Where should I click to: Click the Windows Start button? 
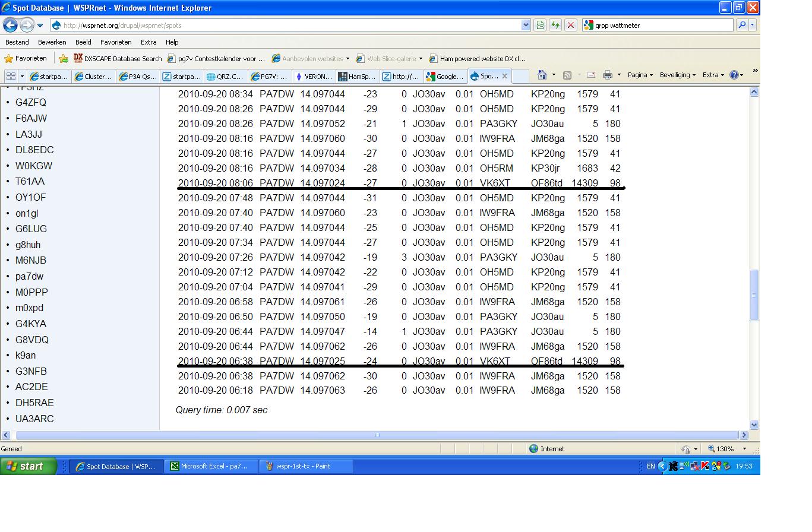click(29, 466)
